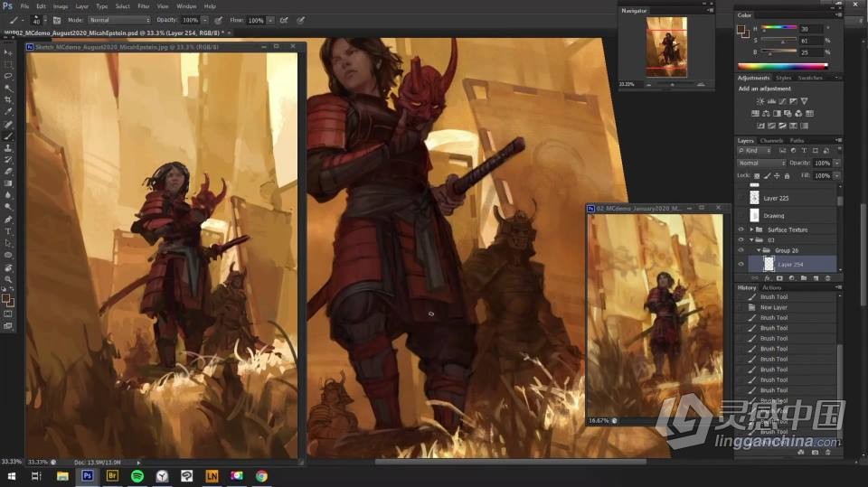Add a Brightness/Contrast adjustment
This screenshot has width=868, height=487.
[760, 101]
